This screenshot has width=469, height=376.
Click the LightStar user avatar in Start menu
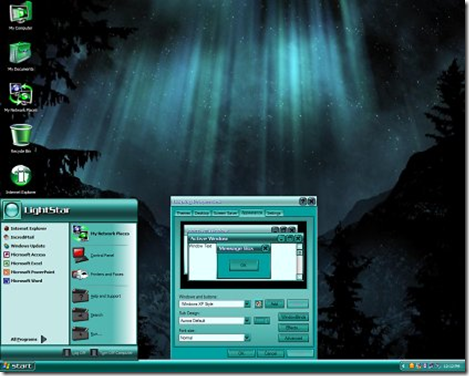tap(11, 210)
